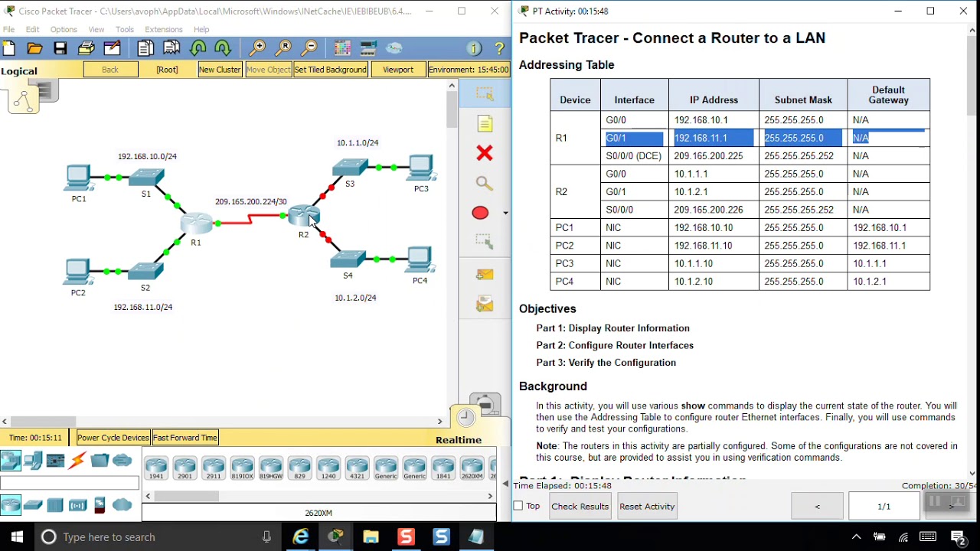Select the Resize Shape tool
The image size is (980, 551).
485,242
